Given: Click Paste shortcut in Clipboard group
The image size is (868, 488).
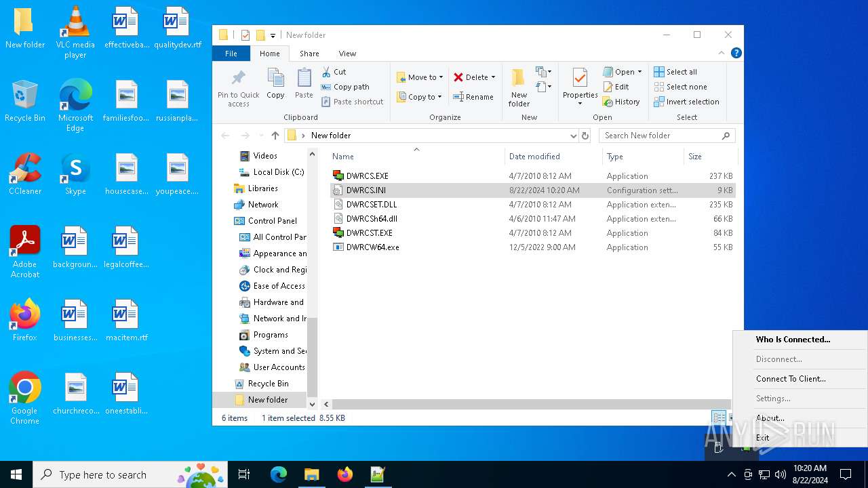Looking at the screenshot, I should (352, 102).
